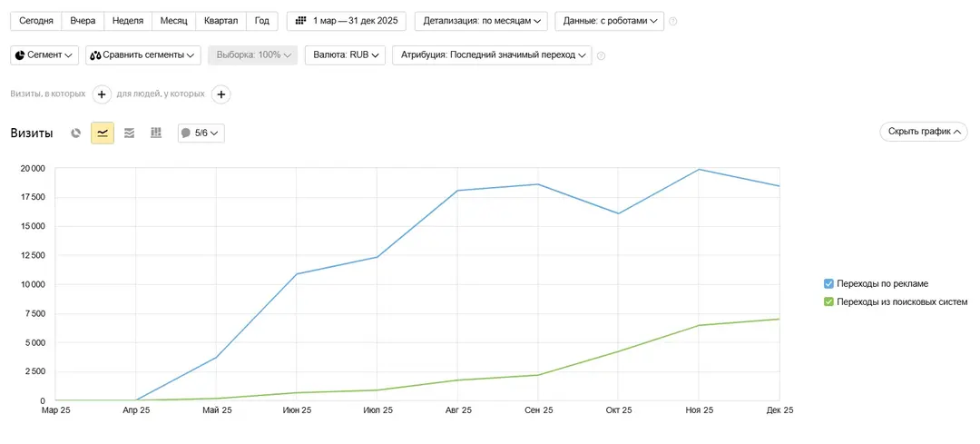980x444 pixels.
Task: Click plus to add people condition
Action: pyautogui.click(x=220, y=94)
